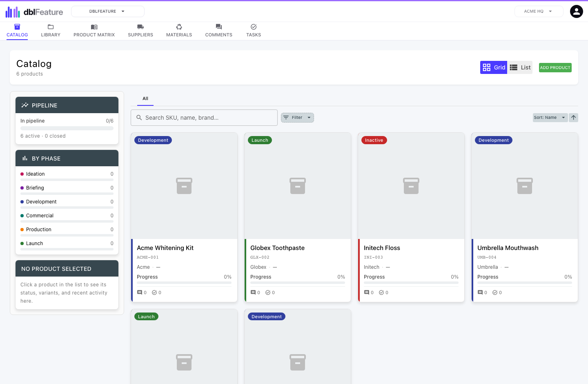Click Globex Toothpaste placeholder box icon
Screen dimensions: 588x384
[x=298, y=186]
